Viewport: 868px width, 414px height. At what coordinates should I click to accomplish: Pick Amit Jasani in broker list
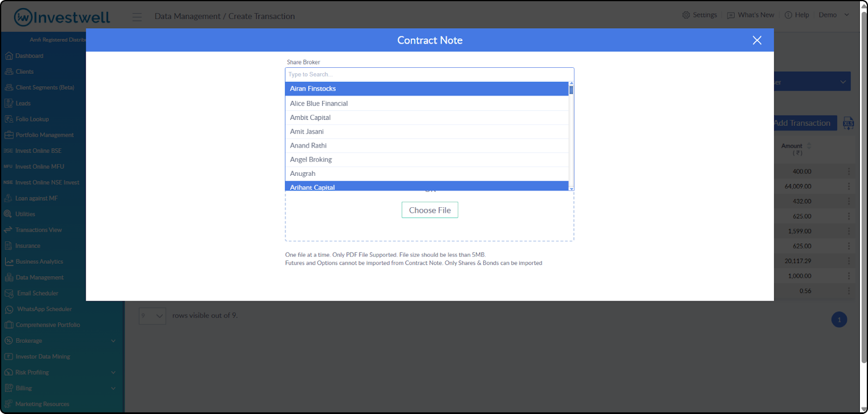coord(426,131)
